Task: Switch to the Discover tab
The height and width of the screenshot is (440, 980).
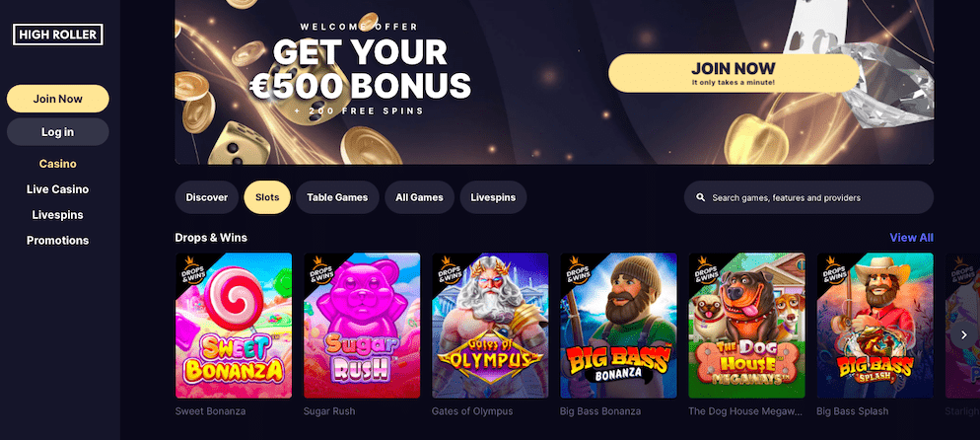Action: click(207, 197)
